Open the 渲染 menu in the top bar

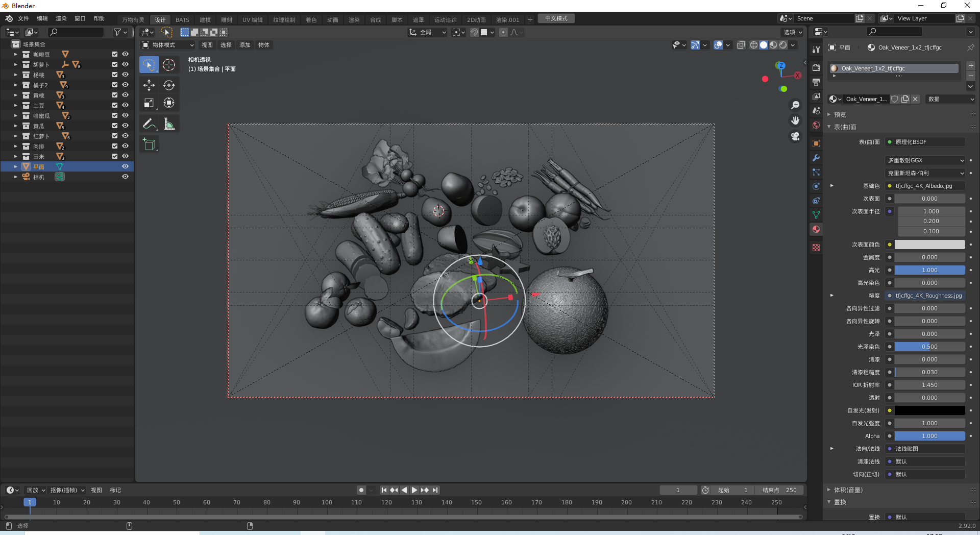tap(61, 18)
